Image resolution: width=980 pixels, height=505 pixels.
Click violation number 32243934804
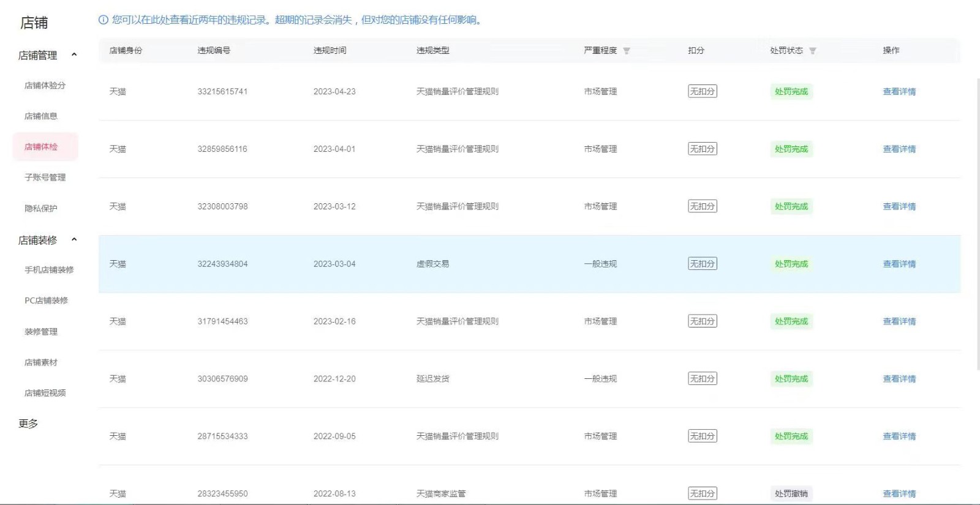coord(222,264)
